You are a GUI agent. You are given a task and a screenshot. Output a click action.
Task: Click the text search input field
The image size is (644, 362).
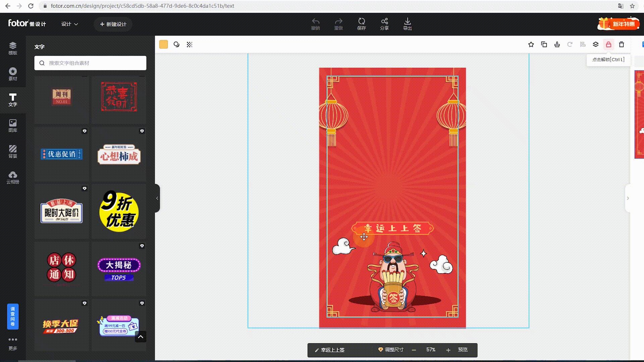point(90,63)
